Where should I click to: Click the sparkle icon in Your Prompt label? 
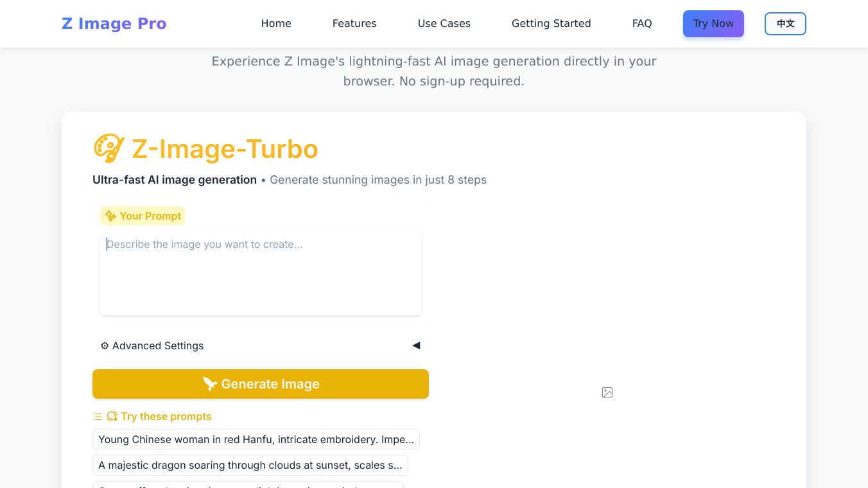[x=110, y=216]
